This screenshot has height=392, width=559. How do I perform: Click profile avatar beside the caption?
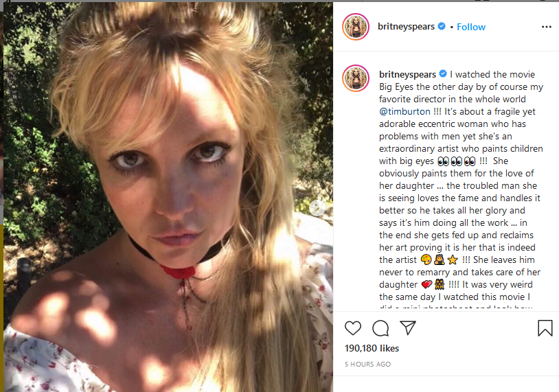(x=356, y=79)
